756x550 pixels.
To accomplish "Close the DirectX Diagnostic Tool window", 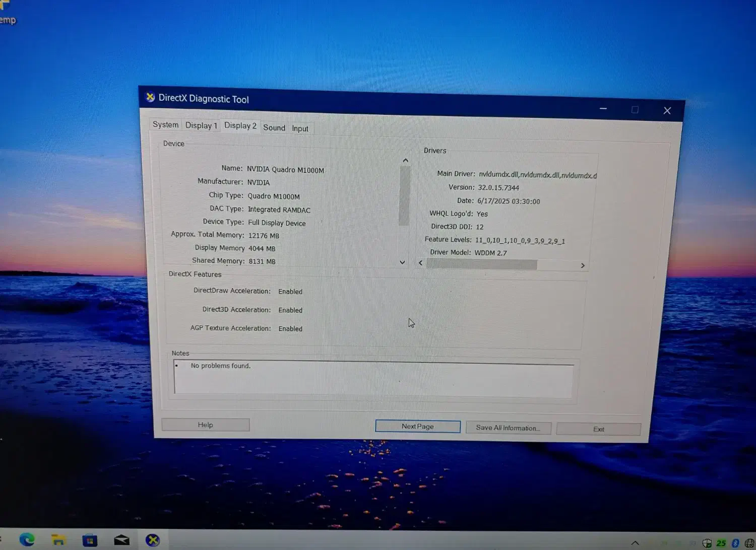I will pyautogui.click(x=667, y=111).
